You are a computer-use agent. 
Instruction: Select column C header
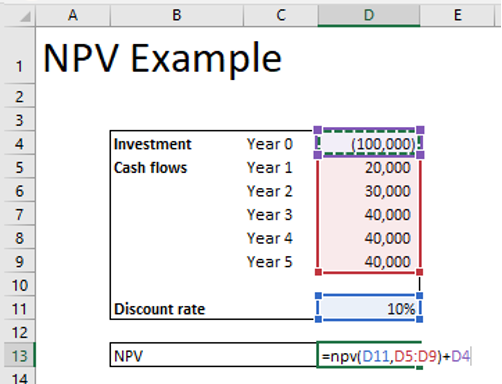pyautogui.click(x=281, y=15)
